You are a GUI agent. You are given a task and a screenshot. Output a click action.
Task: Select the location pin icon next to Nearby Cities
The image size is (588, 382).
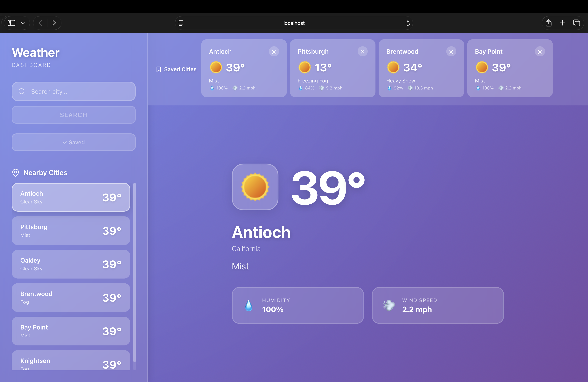15,173
